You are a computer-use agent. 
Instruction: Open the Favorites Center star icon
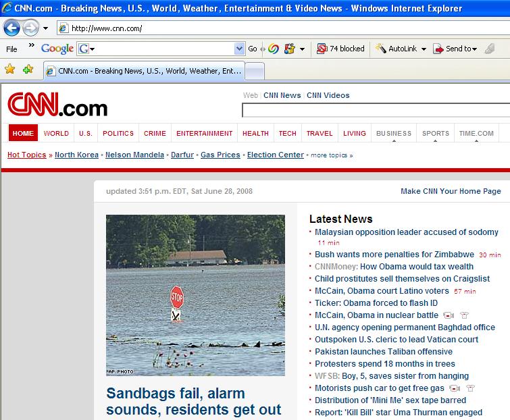[10, 70]
